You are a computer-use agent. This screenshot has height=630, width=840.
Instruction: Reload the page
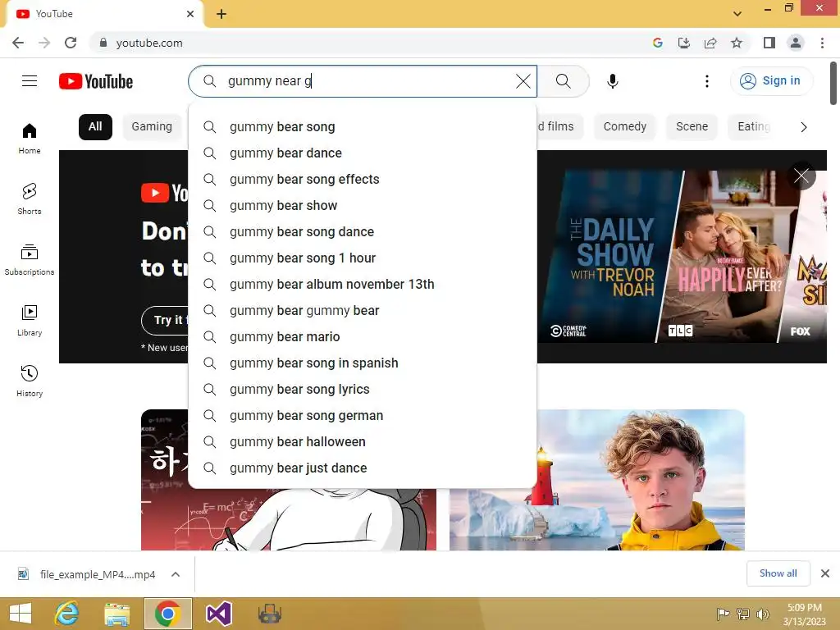[71, 43]
